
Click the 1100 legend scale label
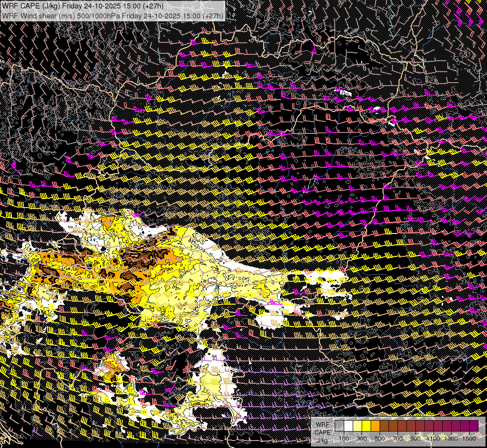(x=433, y=439)
